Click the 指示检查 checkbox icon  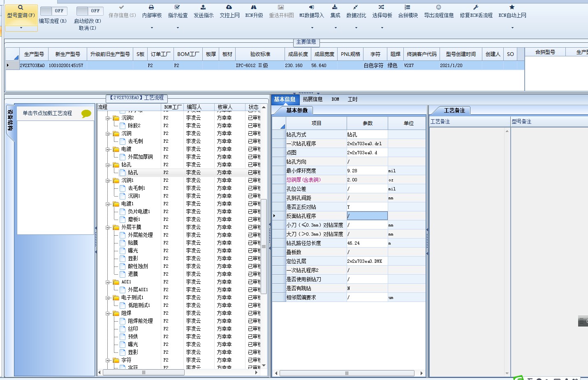click(177, 7)
